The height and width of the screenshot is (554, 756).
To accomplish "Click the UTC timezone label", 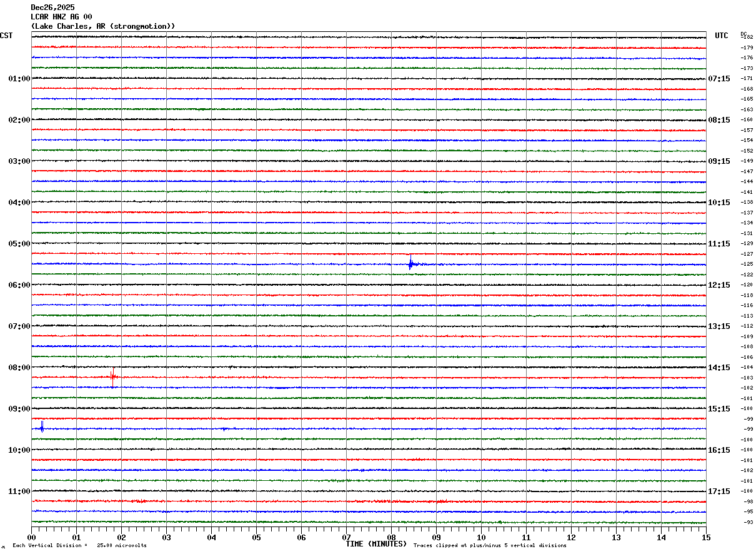I will [x=722, y=36].
